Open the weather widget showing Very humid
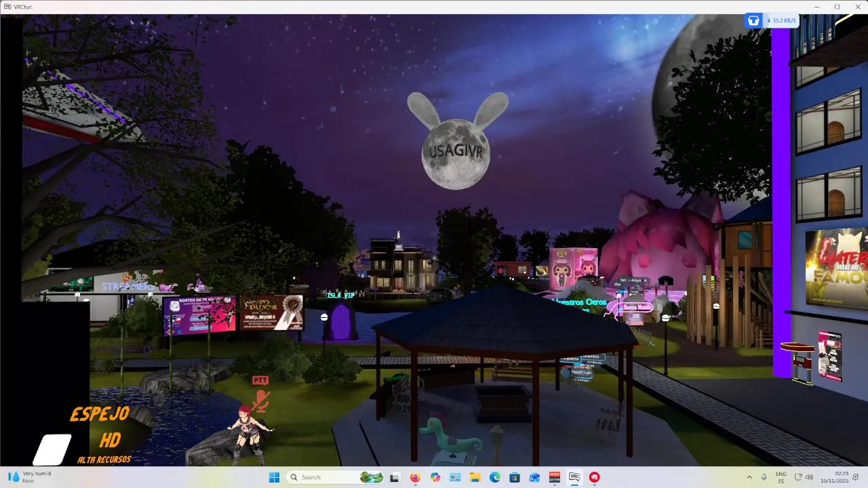Screen dimensions: 868x488 30,477
